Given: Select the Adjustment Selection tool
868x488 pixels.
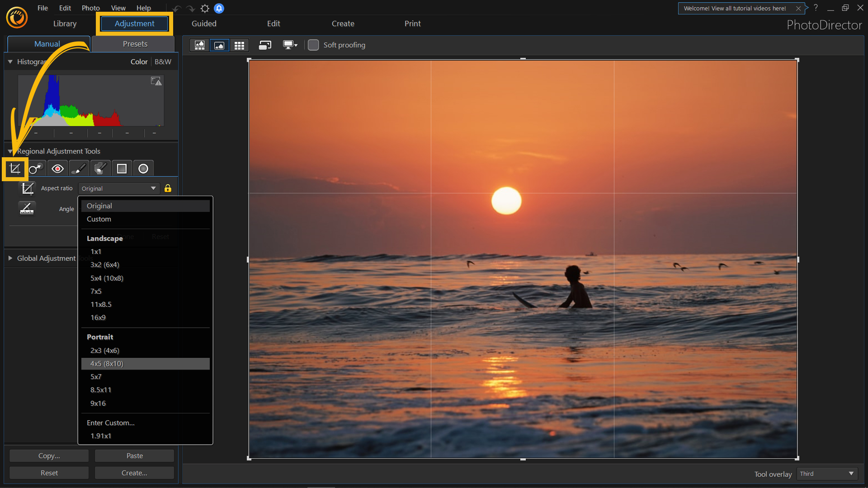Looking at the screenshot, I should 100,169.
